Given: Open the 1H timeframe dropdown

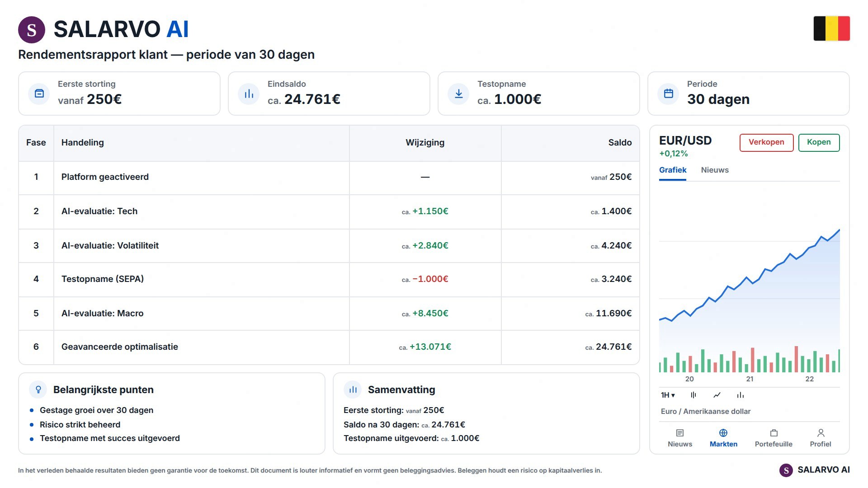Looking at the screenshot, I should (668, 395).
